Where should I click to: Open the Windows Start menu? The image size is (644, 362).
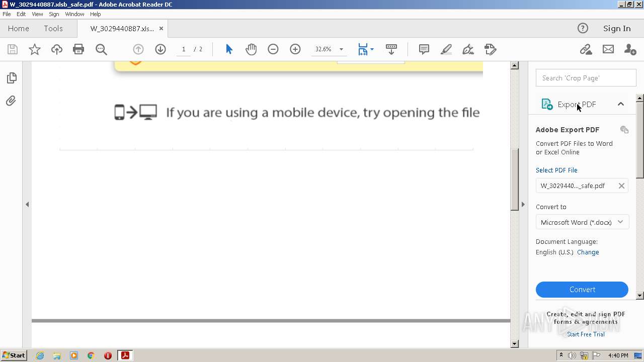14,355
